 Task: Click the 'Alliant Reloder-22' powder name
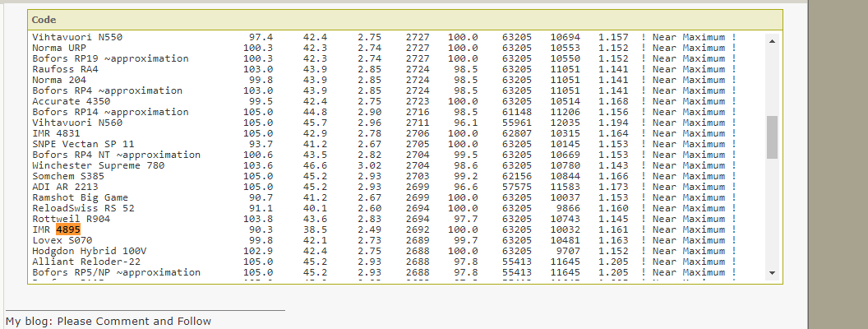point(85,262)
